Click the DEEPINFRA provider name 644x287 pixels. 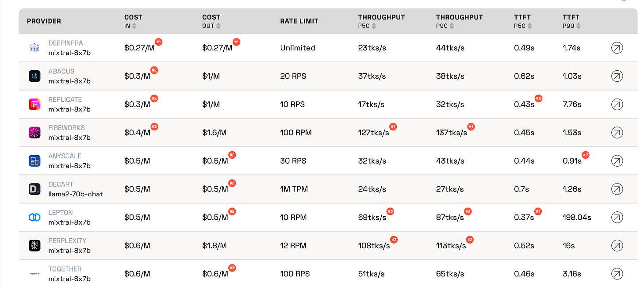65,43
